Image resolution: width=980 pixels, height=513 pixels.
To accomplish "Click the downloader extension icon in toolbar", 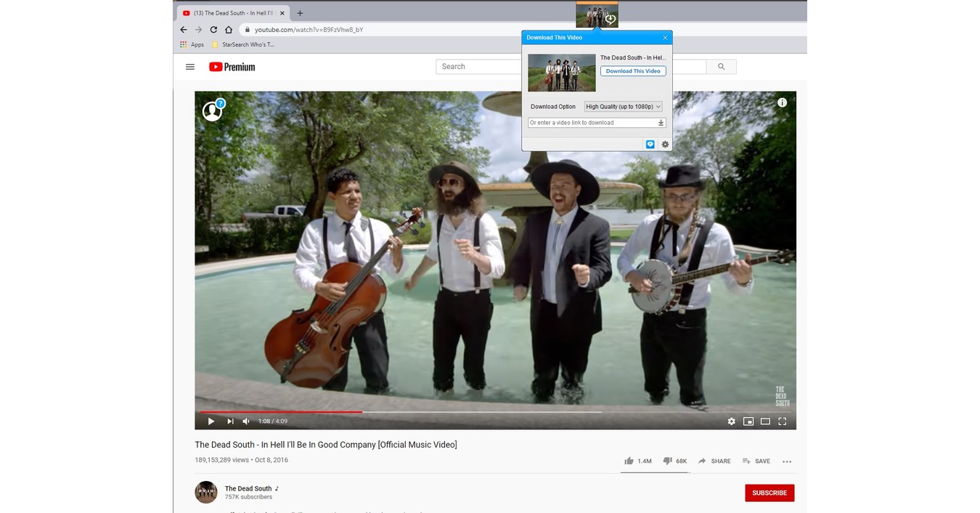I will coord(597,16).
